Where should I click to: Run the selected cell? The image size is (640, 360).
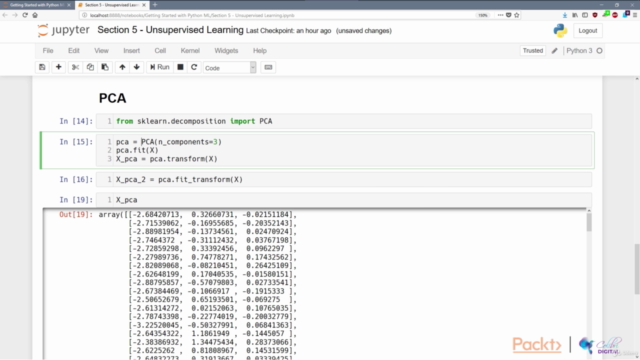(160, 67)
